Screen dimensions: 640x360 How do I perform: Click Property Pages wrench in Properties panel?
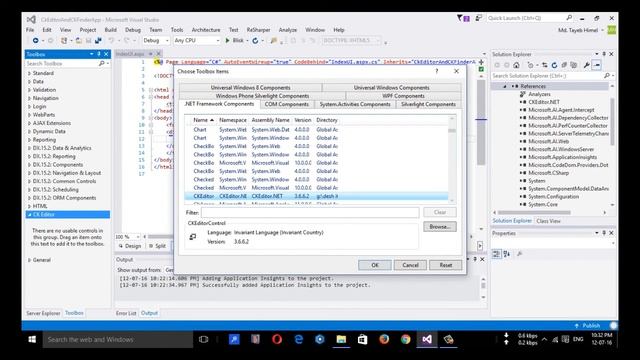point(520,254)
